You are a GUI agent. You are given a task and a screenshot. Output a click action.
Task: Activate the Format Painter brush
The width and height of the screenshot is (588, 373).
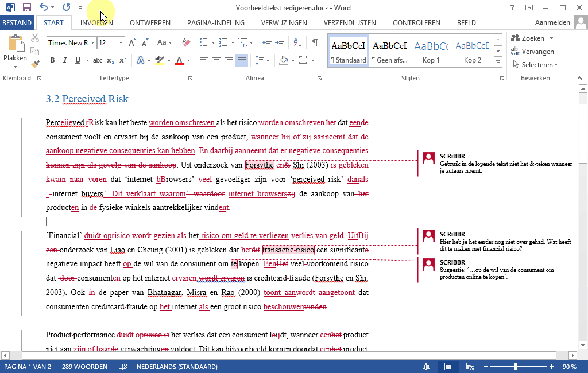click(x=35, y=64)
